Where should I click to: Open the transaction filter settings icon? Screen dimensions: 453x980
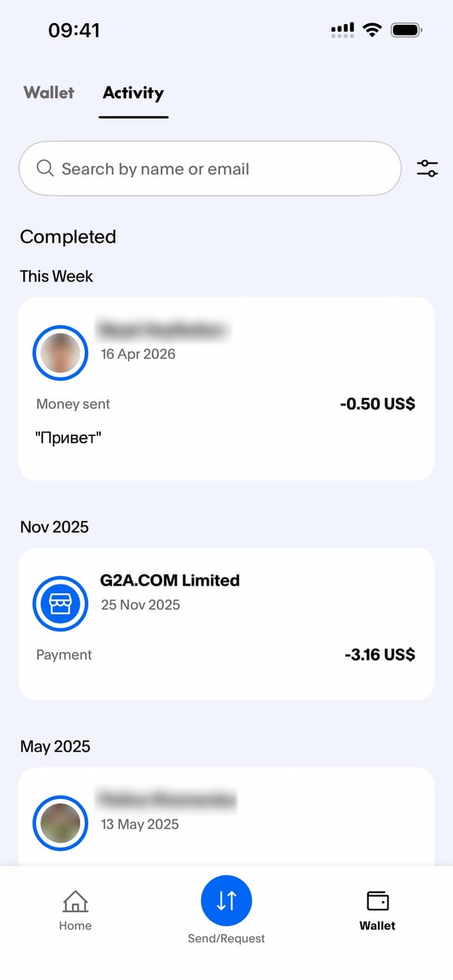427,168
